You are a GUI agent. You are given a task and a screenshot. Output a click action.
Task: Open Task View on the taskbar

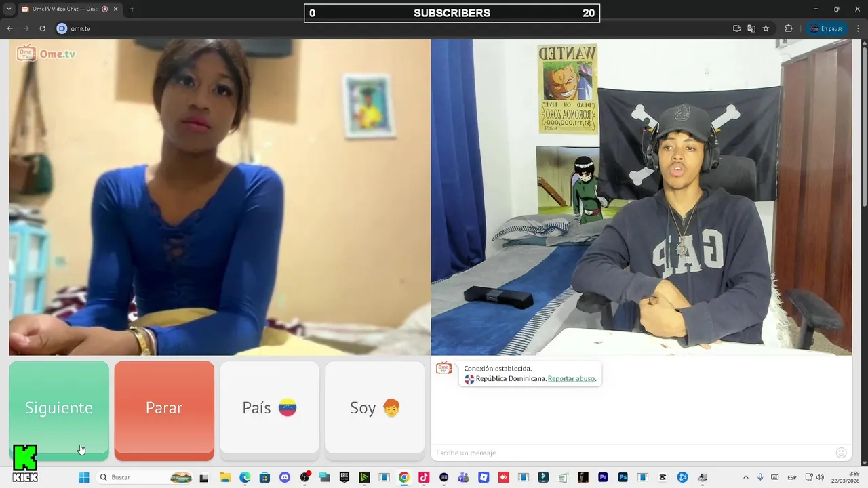coord(204,477)
